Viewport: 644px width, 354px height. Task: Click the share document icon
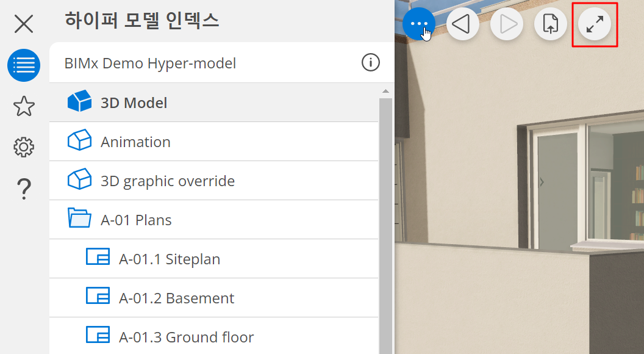[551, 24]
